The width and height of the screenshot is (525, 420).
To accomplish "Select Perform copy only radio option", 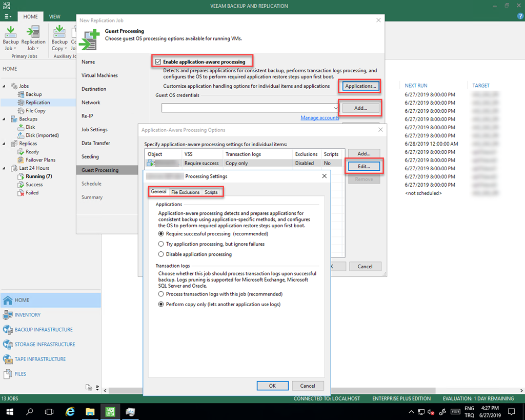I will point(161,304).
